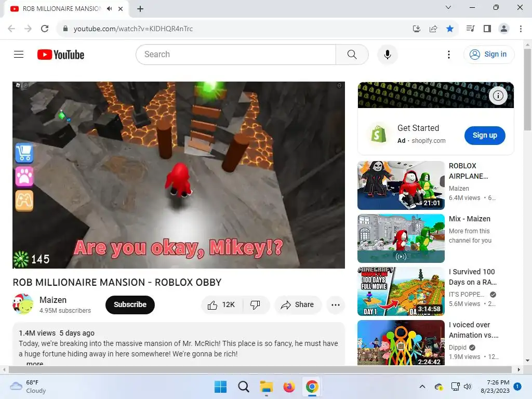Image resolution: width=532 pixels, height=399 pixels.
Task: Open I Survived 100 Days thumbnail
Action: 401,291
